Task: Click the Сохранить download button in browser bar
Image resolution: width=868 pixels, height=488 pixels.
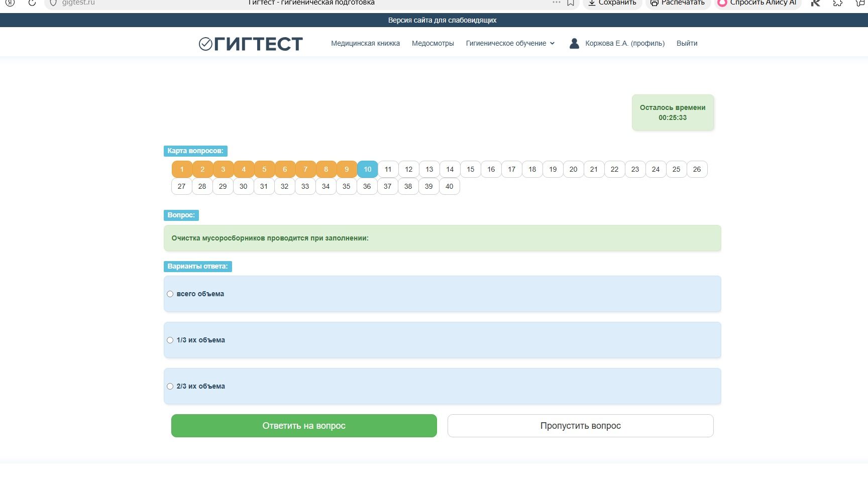Action: point(612,3)
